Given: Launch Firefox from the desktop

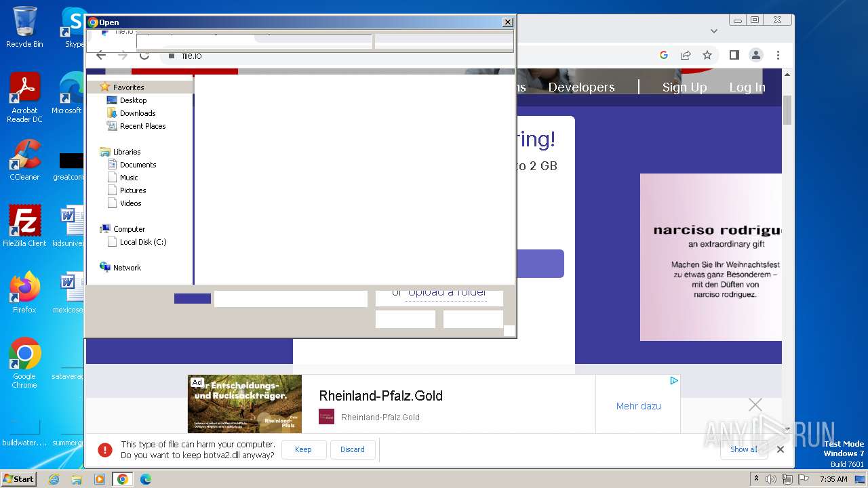Looking at the screenshot, I should [x=24, y=292].
